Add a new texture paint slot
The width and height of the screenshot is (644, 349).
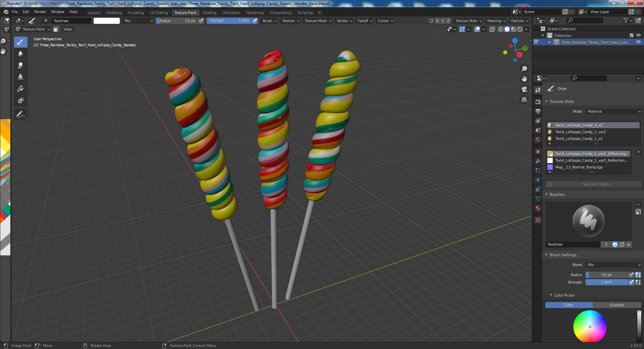click(638, 152)
